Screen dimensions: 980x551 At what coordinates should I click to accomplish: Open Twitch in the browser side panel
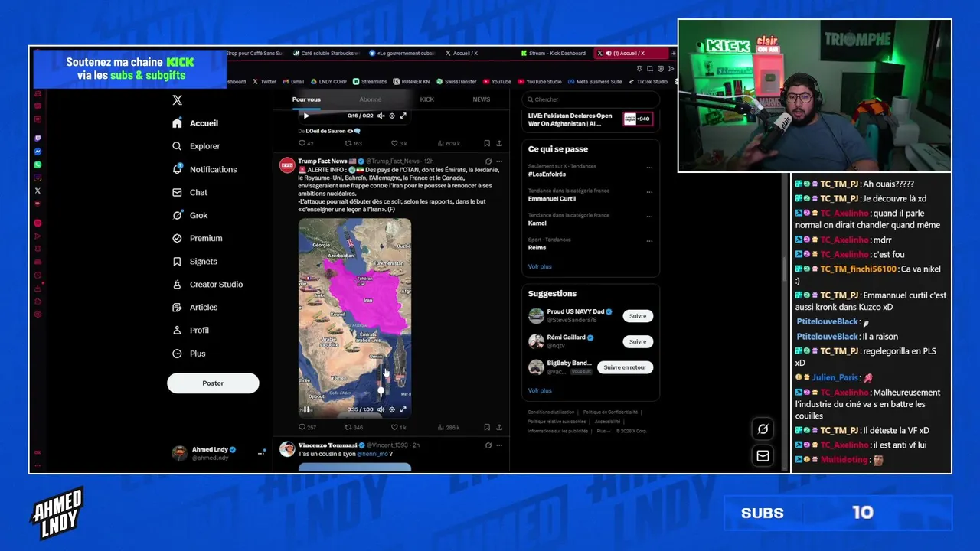click(x=38, y=139)
